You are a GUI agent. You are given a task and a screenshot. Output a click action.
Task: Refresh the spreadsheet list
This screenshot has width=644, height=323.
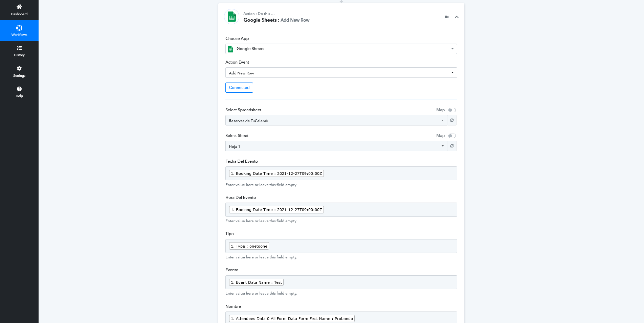452,120
